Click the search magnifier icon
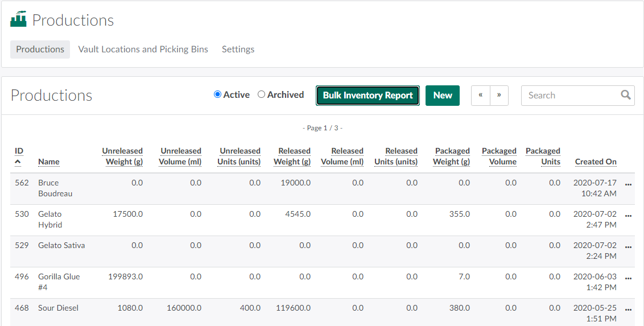Viewport: 644px width, 326px height. (626, 95)
